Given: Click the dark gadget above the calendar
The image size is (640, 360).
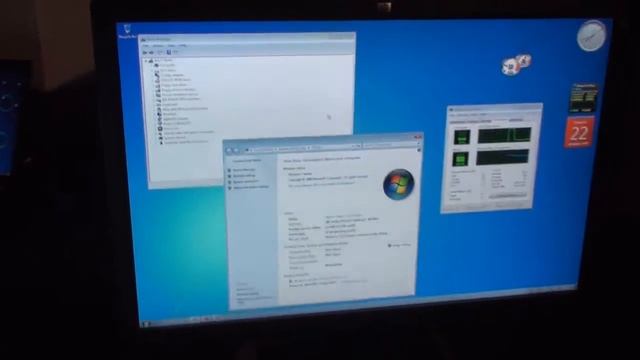Looking at the screenshot, I should [584, 98].
